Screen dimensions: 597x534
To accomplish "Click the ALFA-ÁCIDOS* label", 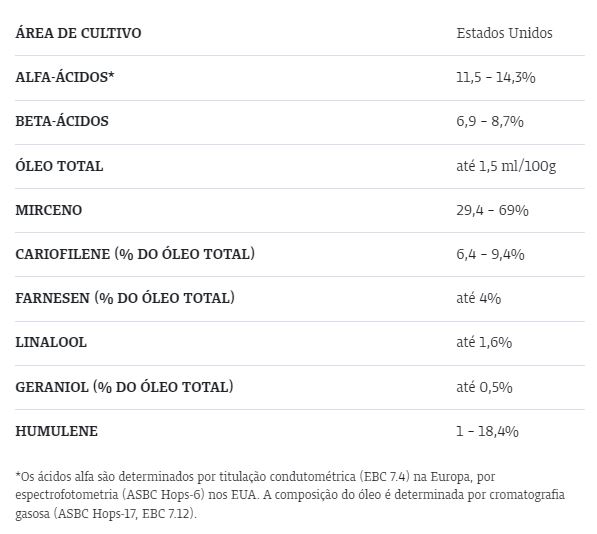I will click(65, 77).
